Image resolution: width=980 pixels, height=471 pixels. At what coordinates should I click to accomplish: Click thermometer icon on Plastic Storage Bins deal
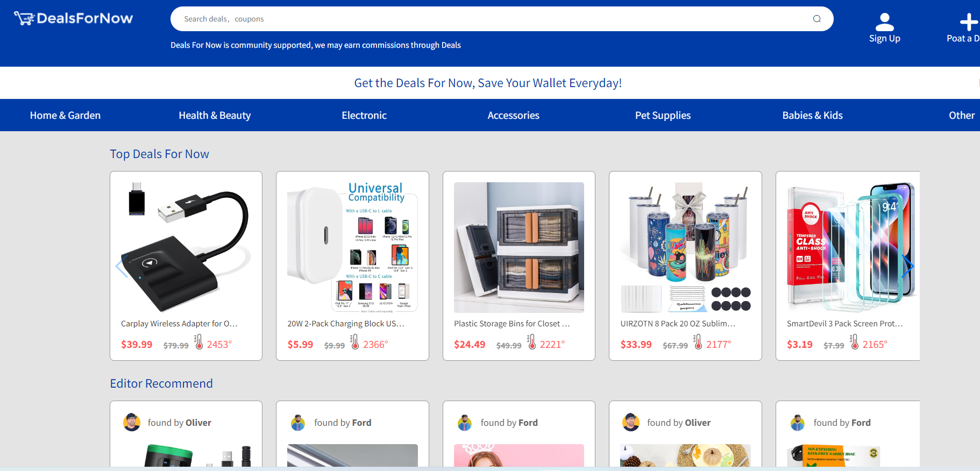pyautogui.click(x=532, y=342)
